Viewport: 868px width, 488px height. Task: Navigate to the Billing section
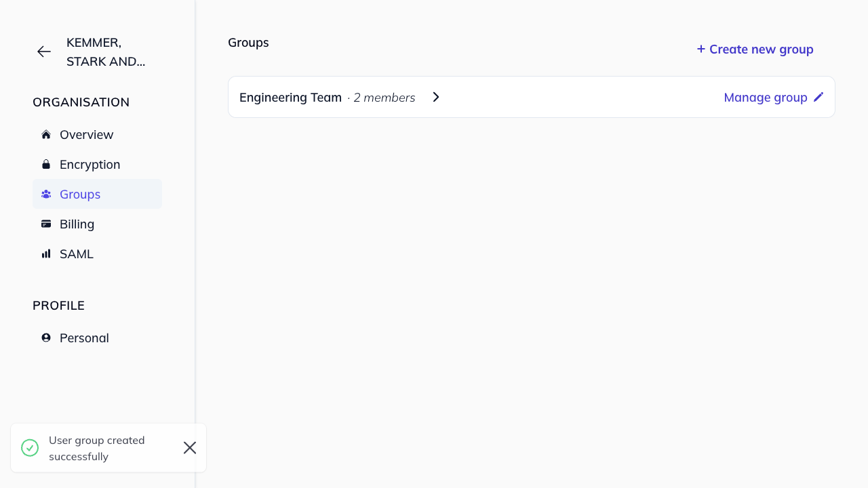pyautogui.click(x=77, y=224)
